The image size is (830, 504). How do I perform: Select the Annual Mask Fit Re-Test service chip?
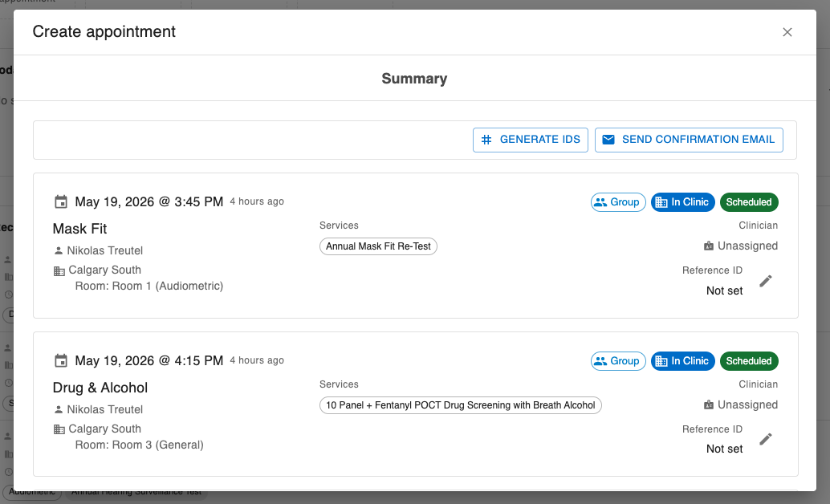point(378,246)
